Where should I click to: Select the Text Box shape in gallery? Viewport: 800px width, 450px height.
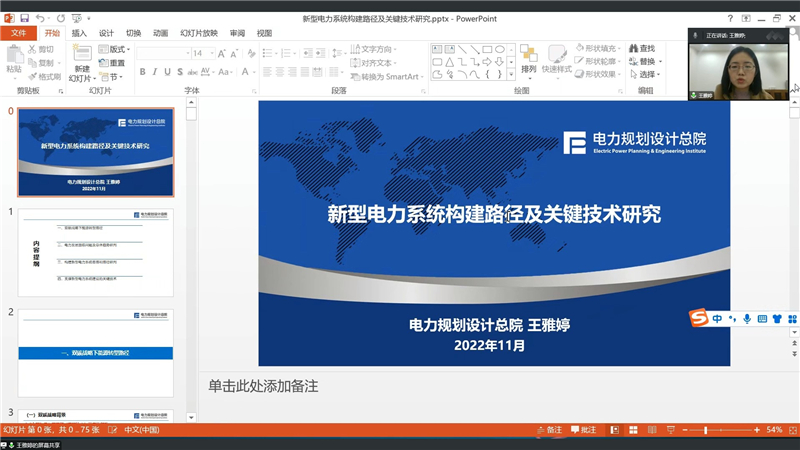[x=437, y=49]
